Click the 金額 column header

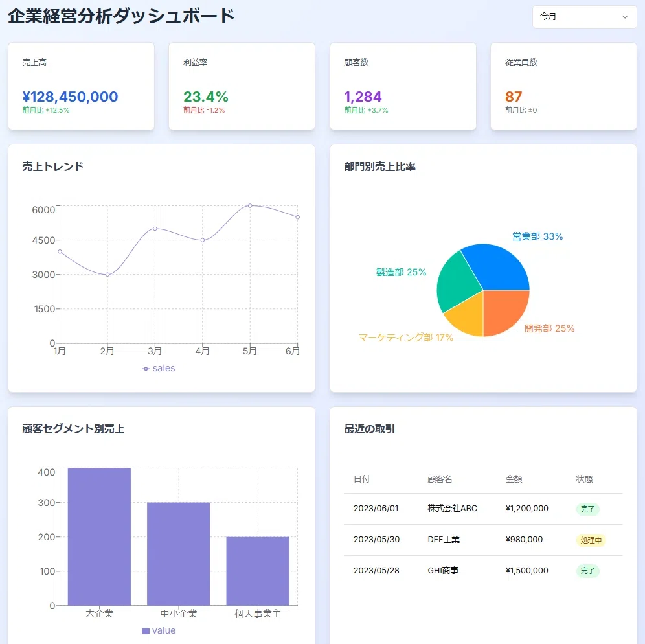pos(514,479)
